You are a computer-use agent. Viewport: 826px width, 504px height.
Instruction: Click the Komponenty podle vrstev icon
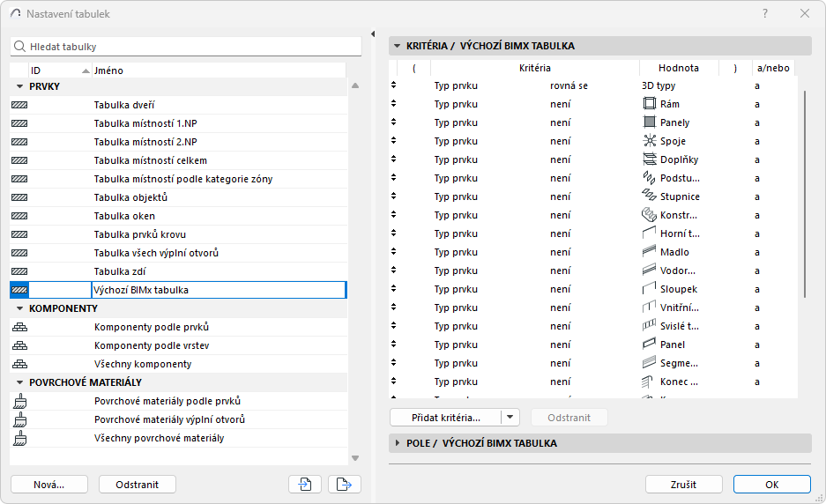point(19,345)
